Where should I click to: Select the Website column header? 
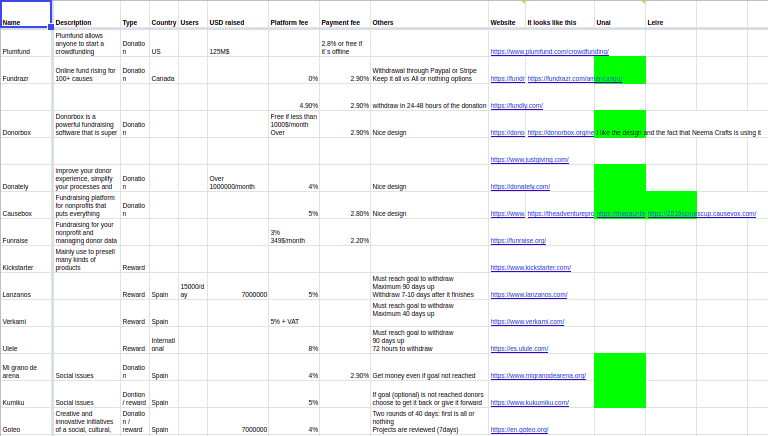(x=507, y=14)
